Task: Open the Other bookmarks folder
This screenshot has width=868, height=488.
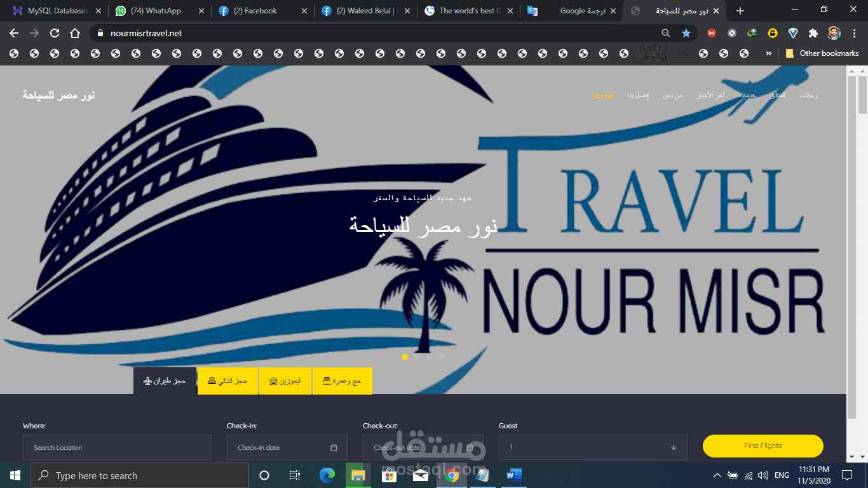Action: (822, 53)
